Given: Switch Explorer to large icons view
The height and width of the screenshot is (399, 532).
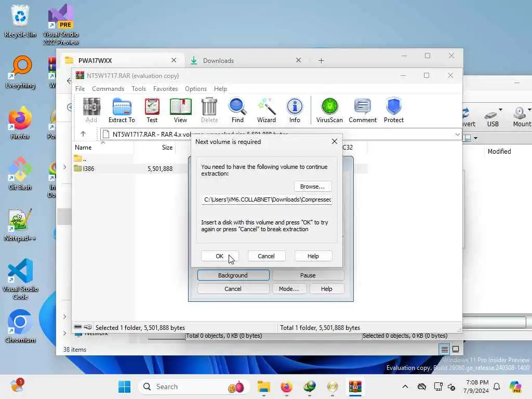Looking at the screenshot, I should tap(456, 349).
